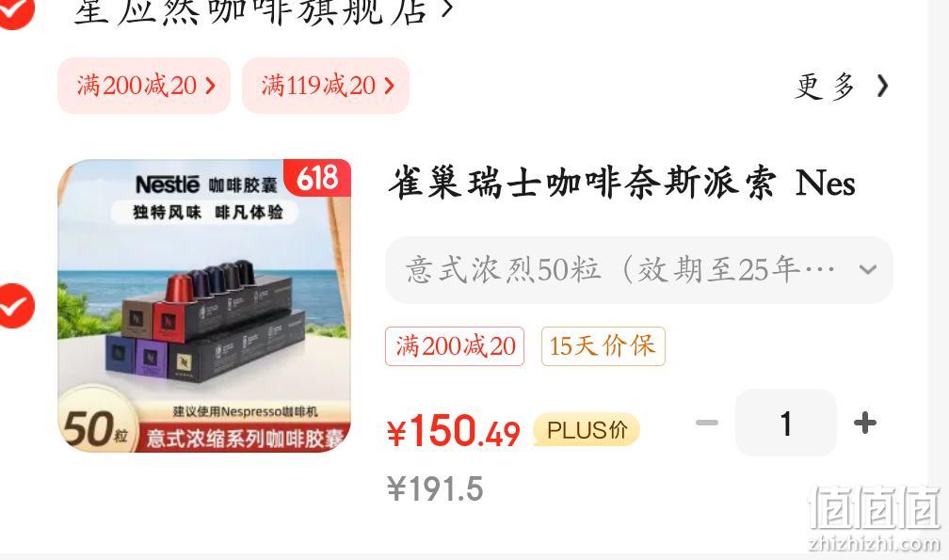The image size is (949, 560).
Task: Open the 意式浓烈50粒 variant dropdown
Action: click(x=638, y=270)
